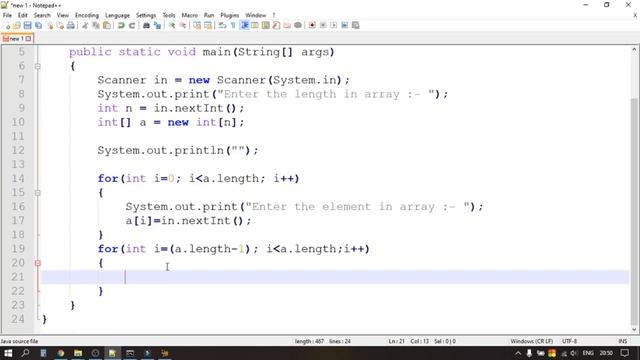
Task: Collapse the fold marker at line 15
Action: (38, 193)
